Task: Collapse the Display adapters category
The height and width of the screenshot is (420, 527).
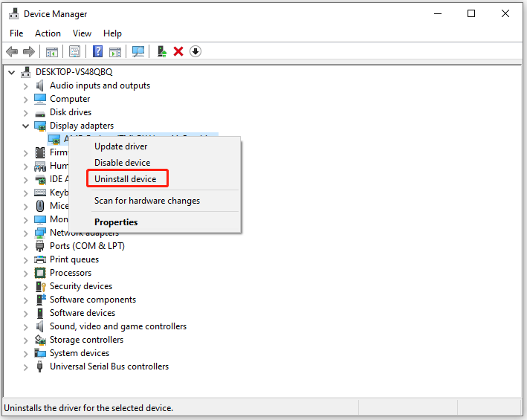Action: click(x=25, y=126)
